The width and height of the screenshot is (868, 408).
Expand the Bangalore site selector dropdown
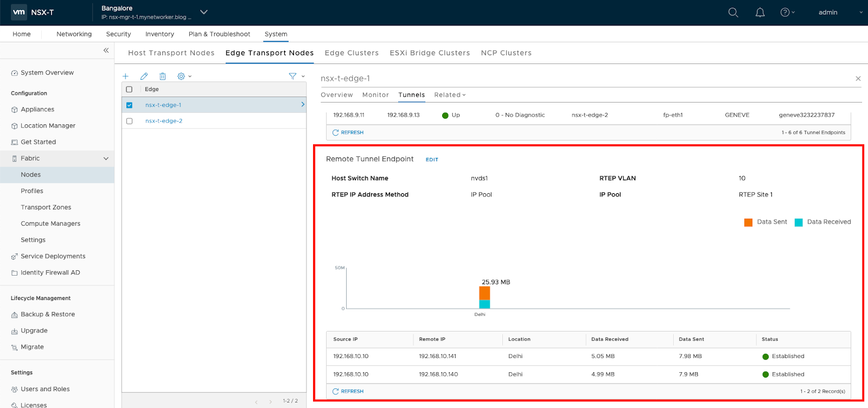[204, 12]
